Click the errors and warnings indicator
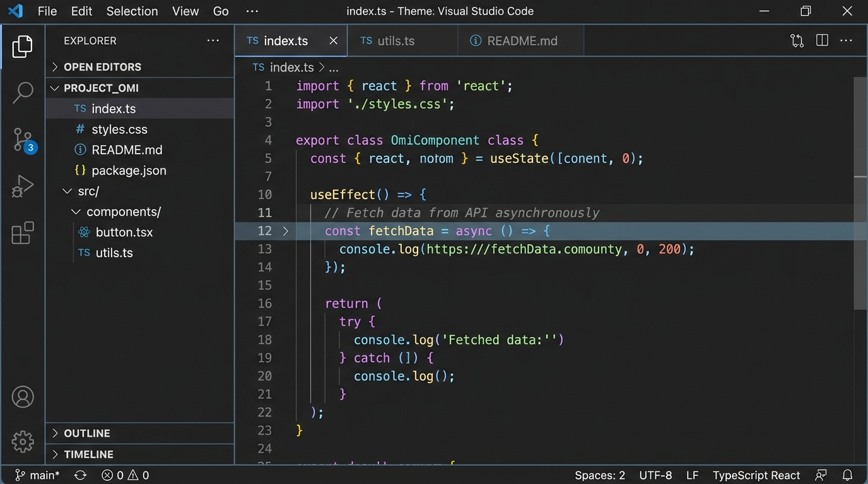Viewport: 868px width, 484px height. pyautogui.click(x=125, y=475)
